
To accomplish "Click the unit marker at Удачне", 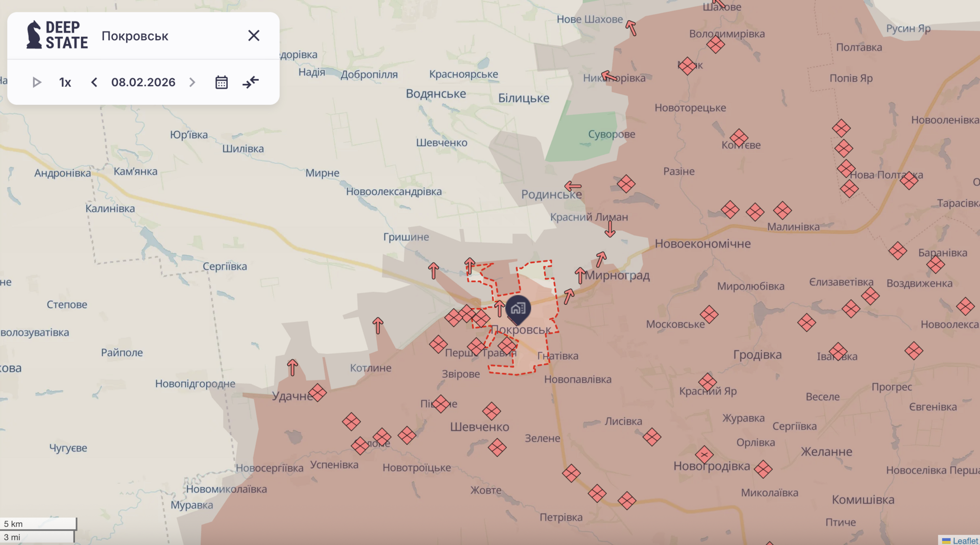I will [x=318, y=393].
